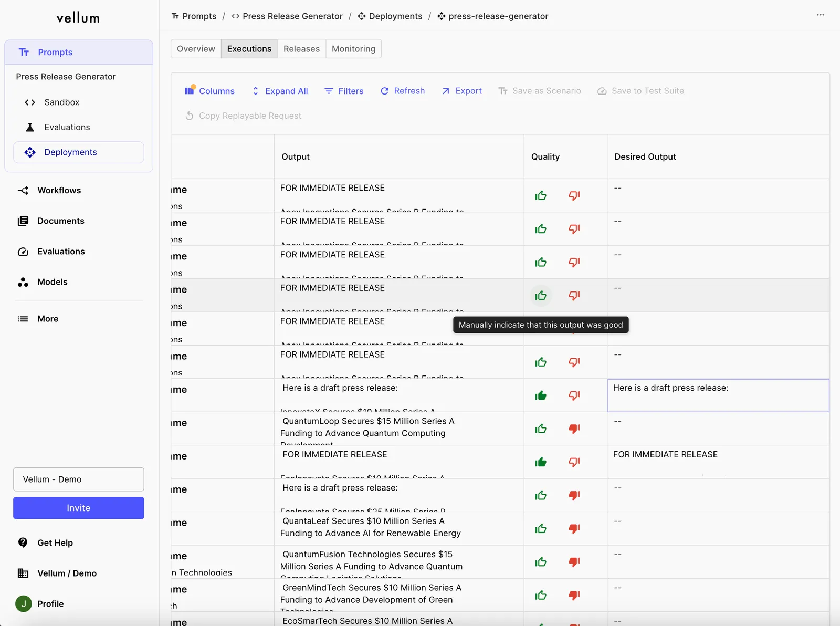The height and width of the screenshot is (626, 840).
Task: Open the Vellum - Demo workspace selector
Action: pos(79,479)
